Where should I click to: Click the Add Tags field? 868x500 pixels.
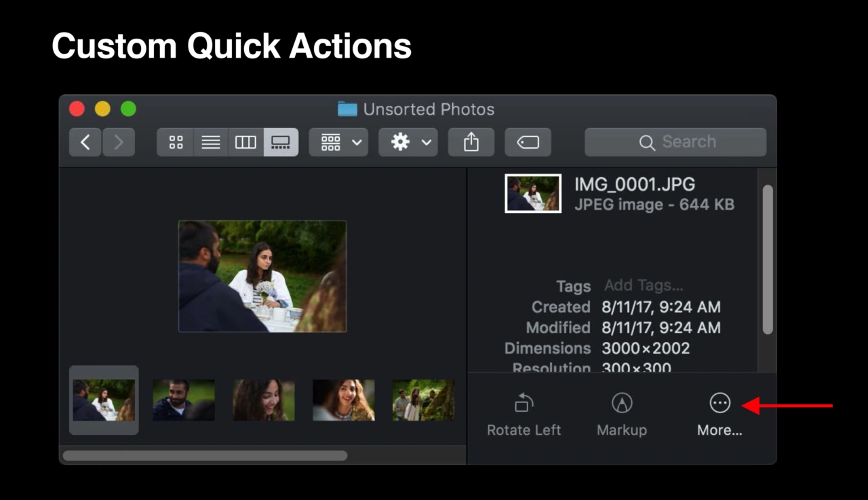coord(643,285)
